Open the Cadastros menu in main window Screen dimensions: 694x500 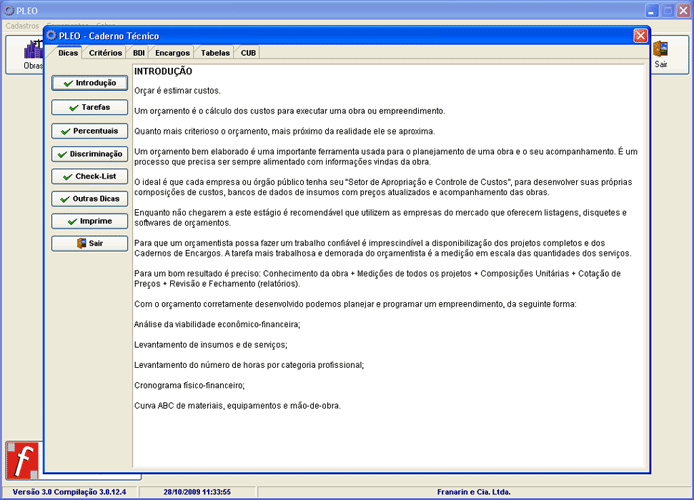click(22, 26)
